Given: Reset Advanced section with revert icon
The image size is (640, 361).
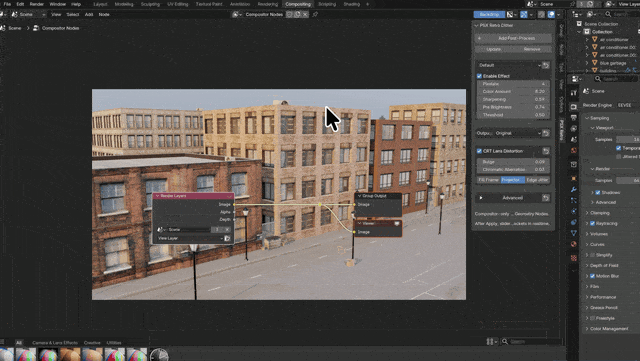Looking at the screenshot, I should (x=546, y=198).
